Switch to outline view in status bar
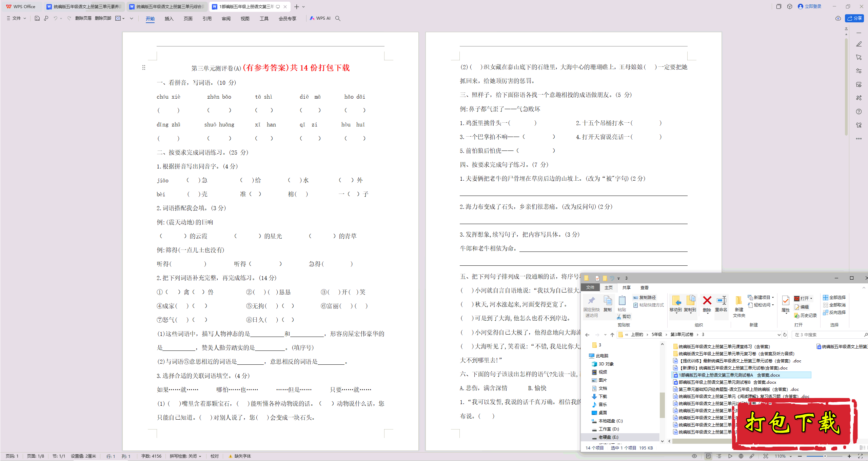 click(719, 456)
